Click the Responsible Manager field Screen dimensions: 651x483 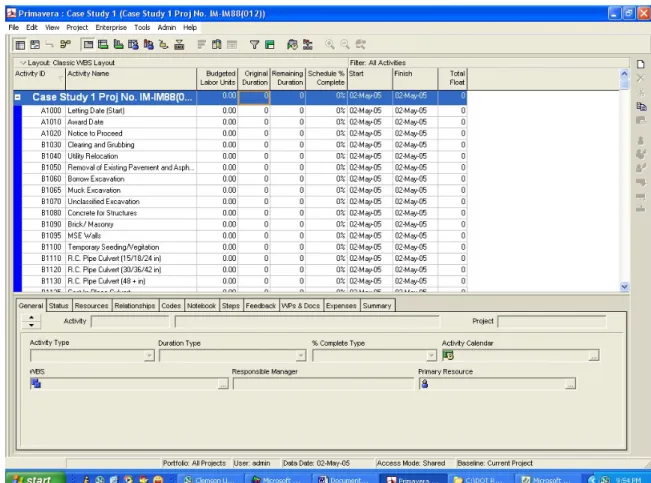pos(323,384)
